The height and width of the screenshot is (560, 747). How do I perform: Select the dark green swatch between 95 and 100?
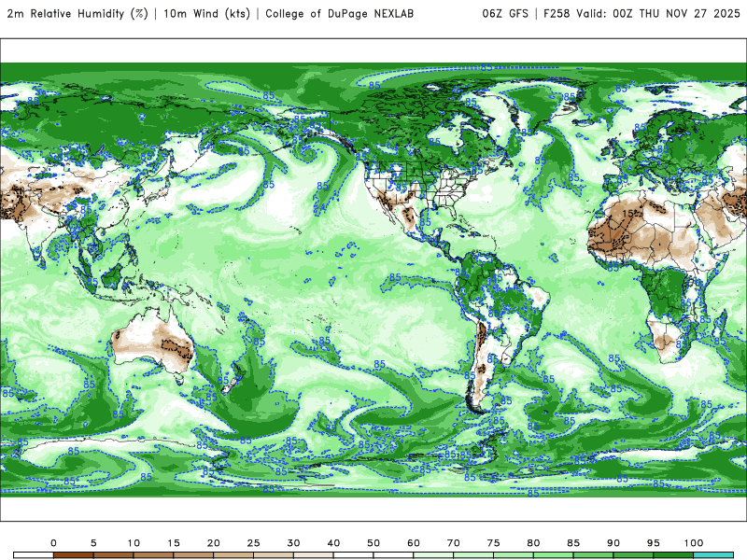coord(673,555)
